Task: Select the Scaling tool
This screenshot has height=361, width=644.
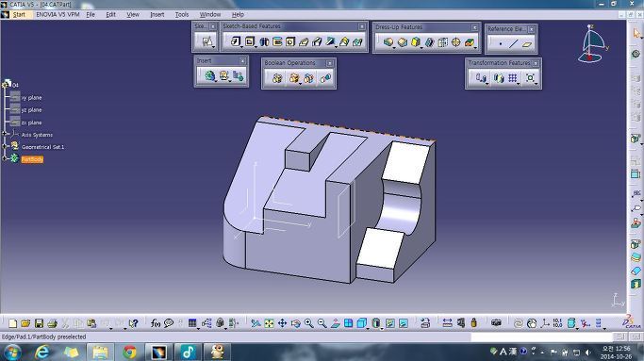Action: 530,77
